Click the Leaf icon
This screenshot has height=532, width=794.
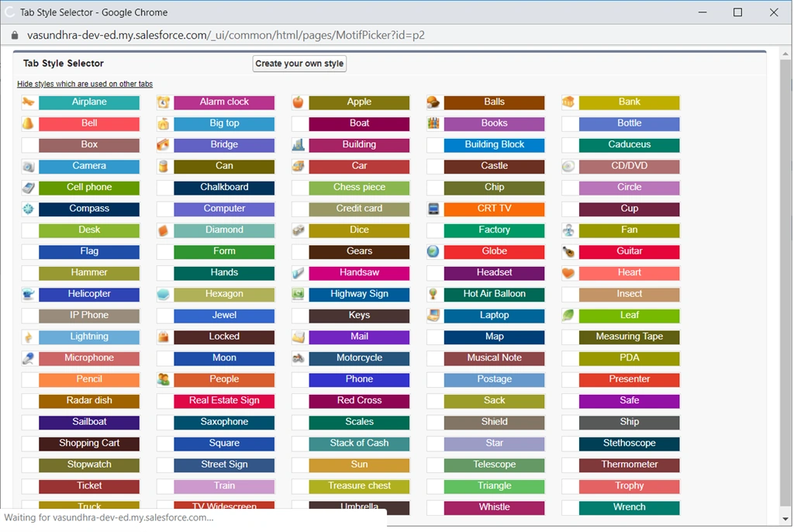tap(568, 316)
